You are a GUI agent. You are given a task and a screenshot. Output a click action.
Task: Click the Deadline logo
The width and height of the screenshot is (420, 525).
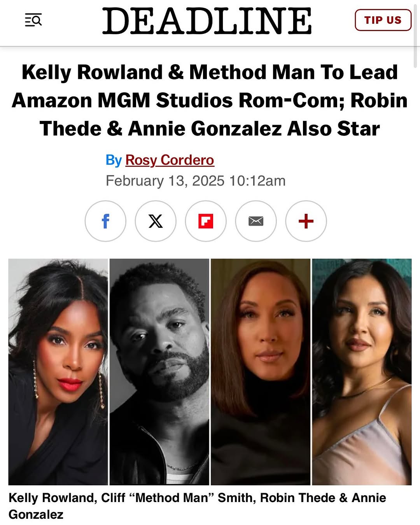[207, 21]
